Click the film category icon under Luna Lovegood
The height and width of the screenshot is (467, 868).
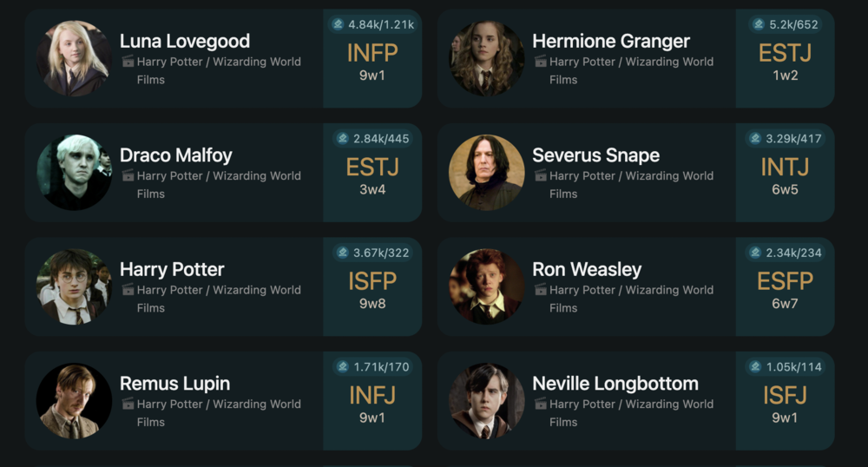pyautogui.click(x=128, y=62)
